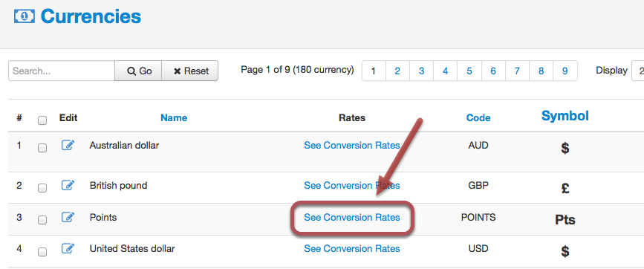Go to pagination page 3
Screen dimensions: 644x269
click(x=421, y=71)
